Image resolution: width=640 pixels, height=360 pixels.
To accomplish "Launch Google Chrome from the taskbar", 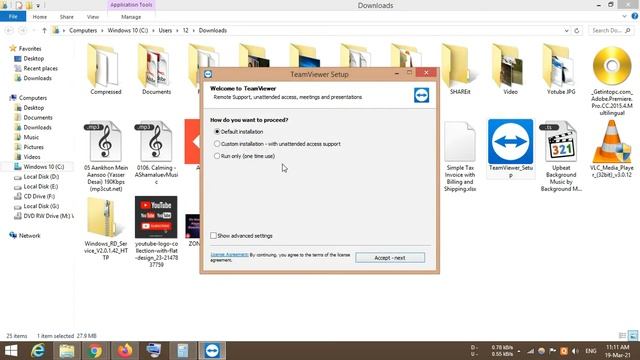I will click(96, 351).
